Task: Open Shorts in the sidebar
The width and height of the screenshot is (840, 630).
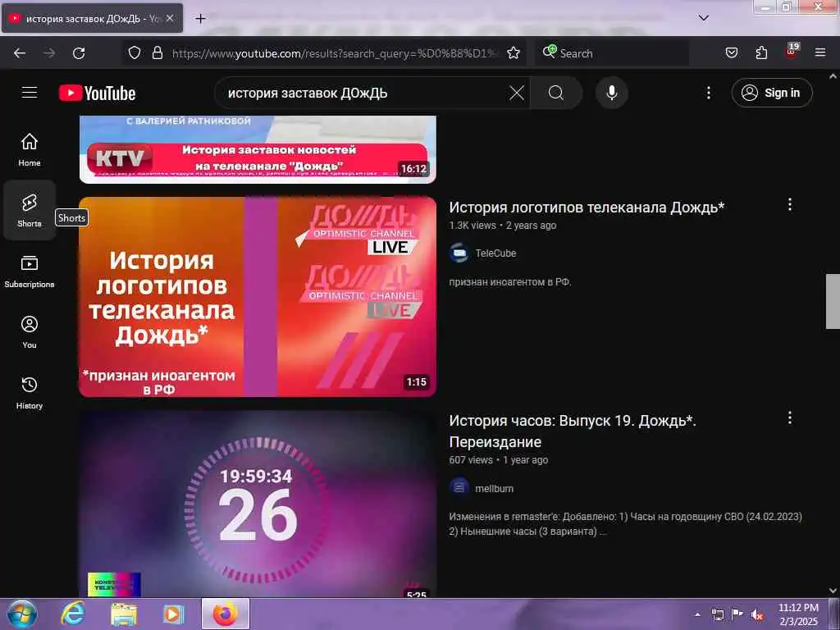Action: pyautogui.click(x=30, y=210)
